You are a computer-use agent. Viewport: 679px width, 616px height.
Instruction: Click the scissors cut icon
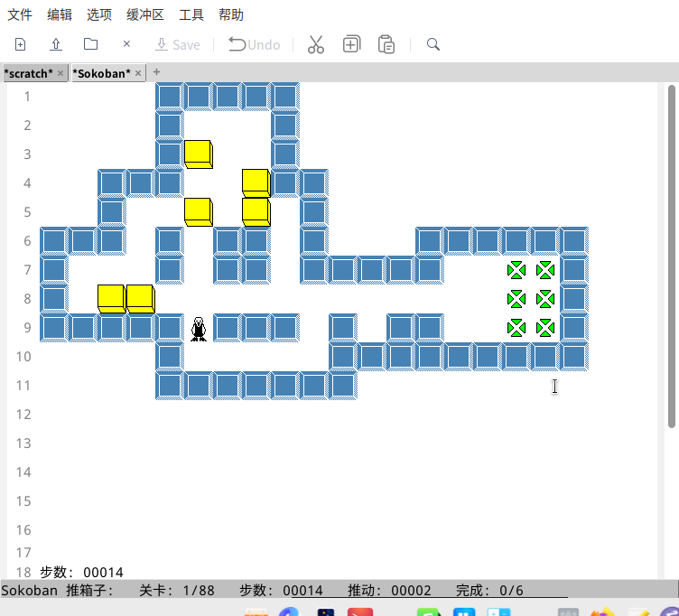tap(316, 44)
